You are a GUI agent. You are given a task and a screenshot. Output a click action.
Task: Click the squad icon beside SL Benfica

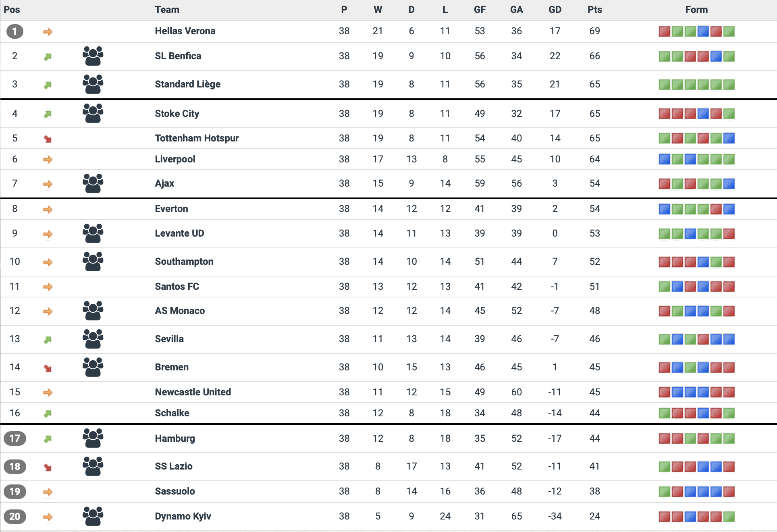93,56
